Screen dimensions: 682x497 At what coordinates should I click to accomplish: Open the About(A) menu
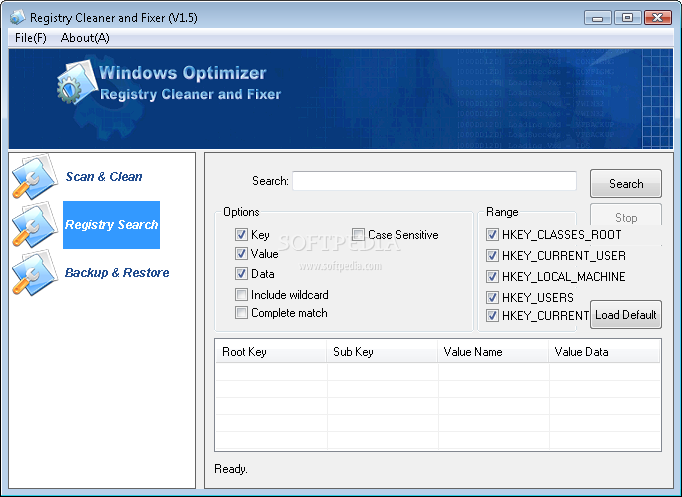(85, 38)
